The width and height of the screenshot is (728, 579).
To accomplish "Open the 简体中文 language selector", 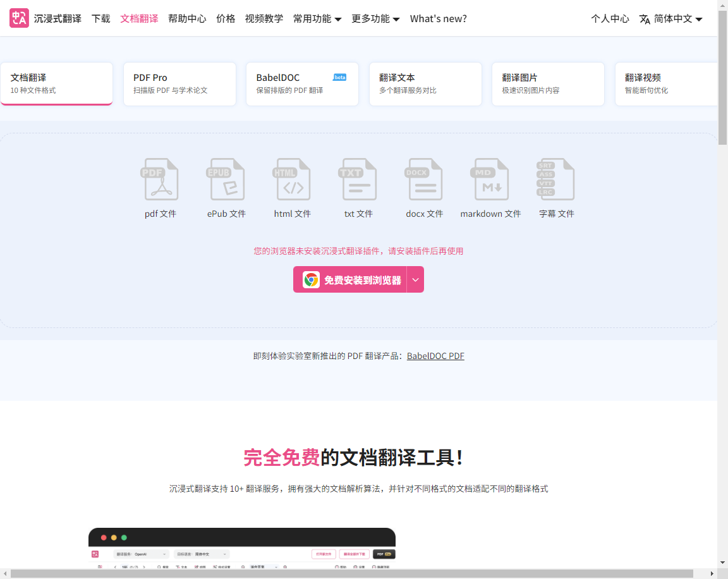I will click(671, 18).
